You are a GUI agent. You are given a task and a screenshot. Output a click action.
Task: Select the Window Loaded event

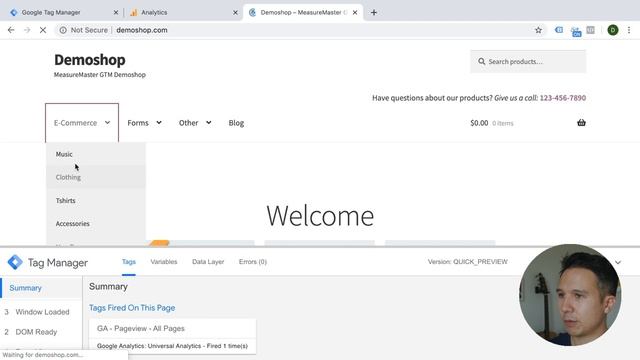click(x=41, y=312)
